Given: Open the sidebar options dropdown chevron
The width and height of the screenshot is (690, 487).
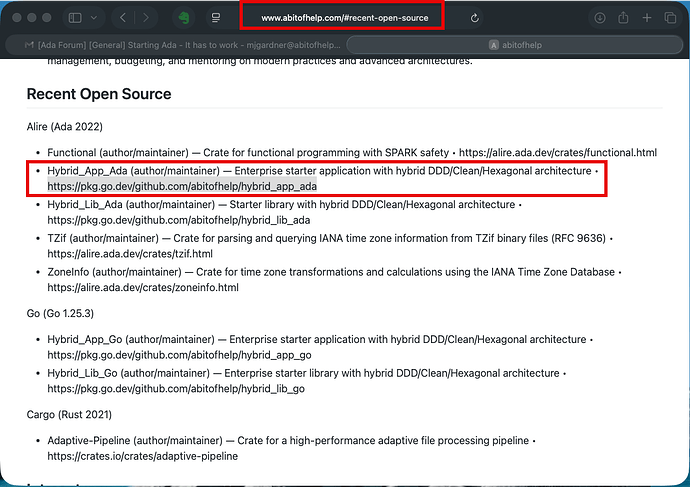Looking at the screenshot, I should pyautogui.click(x=93, y=18).
